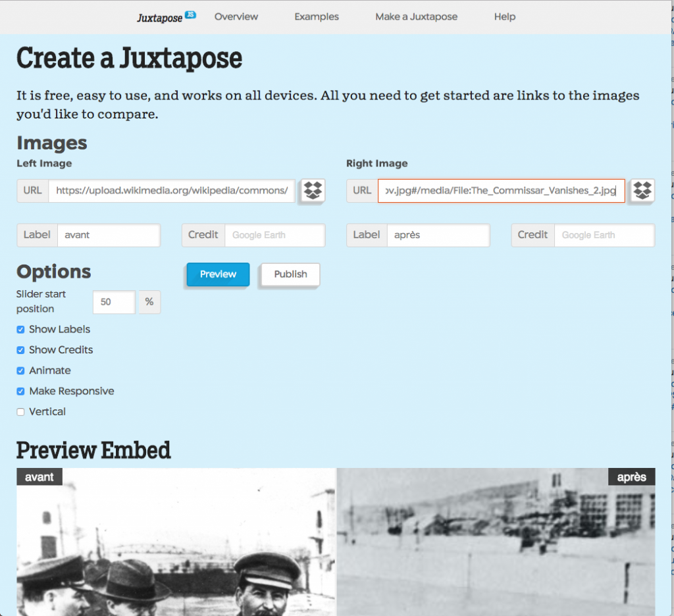674x616 pixels.
Task: Disable the Show Labels option
Action: tap(20, 329)
